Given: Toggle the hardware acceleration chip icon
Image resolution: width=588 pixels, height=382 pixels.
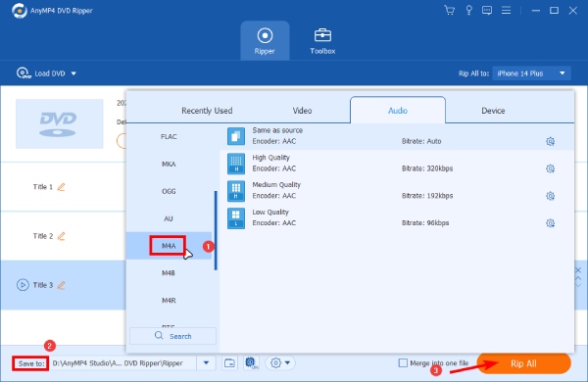Looking at the screenshot, I should tap(251, 362).
